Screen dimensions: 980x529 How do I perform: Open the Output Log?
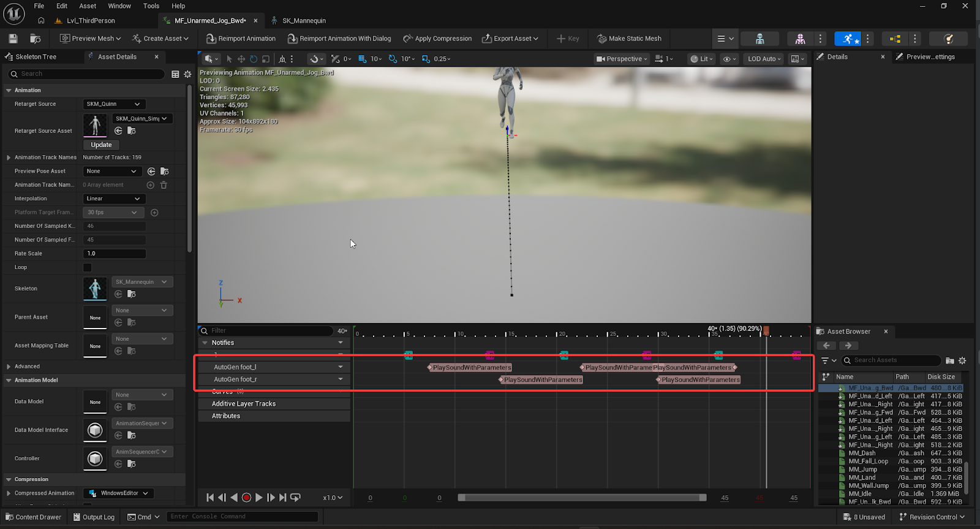tap(94, 517)
